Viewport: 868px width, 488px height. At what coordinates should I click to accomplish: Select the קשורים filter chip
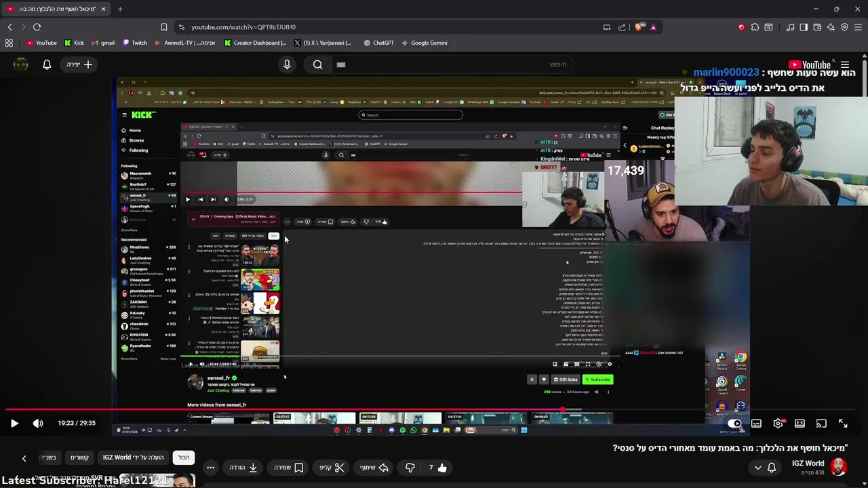click(x=80, y=457)
